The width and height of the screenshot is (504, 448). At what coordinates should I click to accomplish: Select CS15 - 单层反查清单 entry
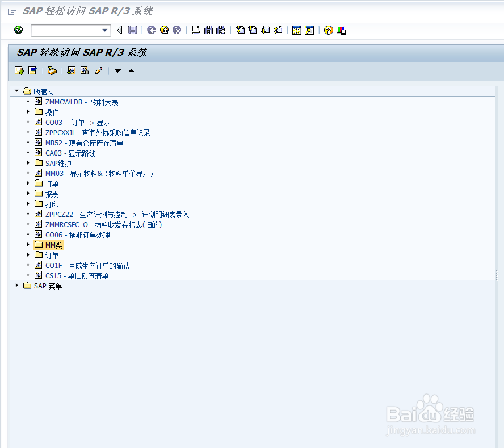[x=77, y=276]
